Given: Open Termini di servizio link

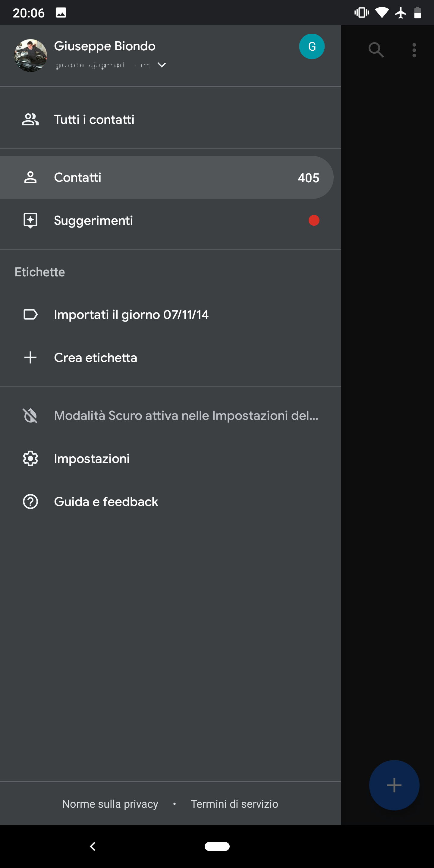Looking at the screenshot, I should (x=234, y=804).
